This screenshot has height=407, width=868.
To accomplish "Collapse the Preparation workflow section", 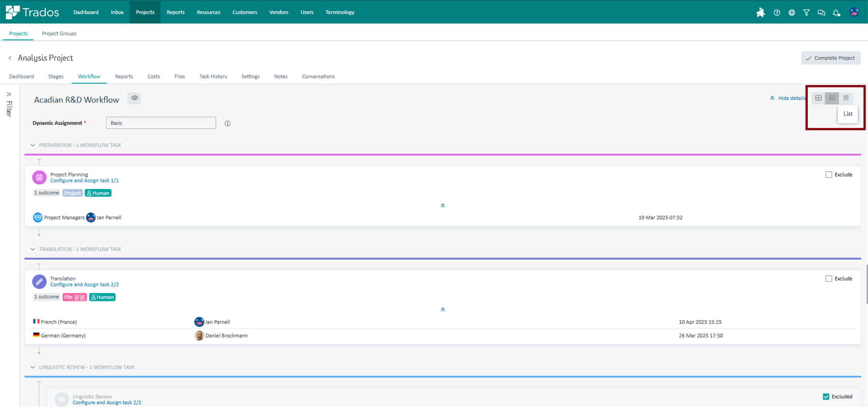I will 33,145.
